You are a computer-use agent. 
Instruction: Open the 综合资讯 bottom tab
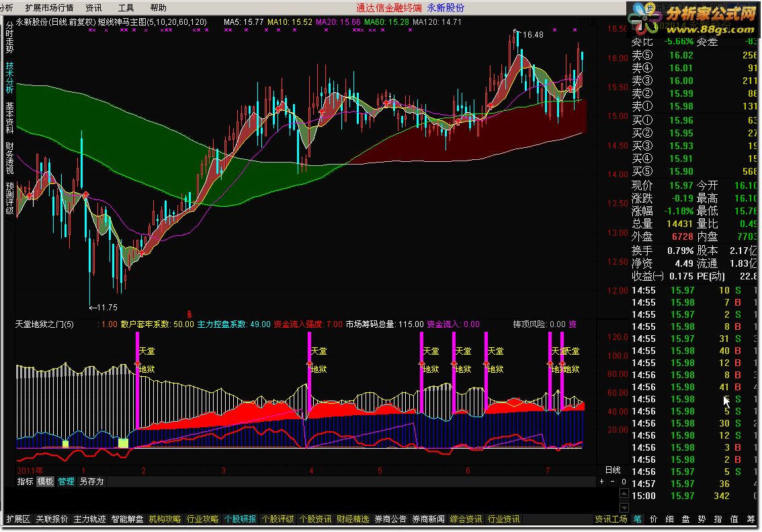[466, 519]
